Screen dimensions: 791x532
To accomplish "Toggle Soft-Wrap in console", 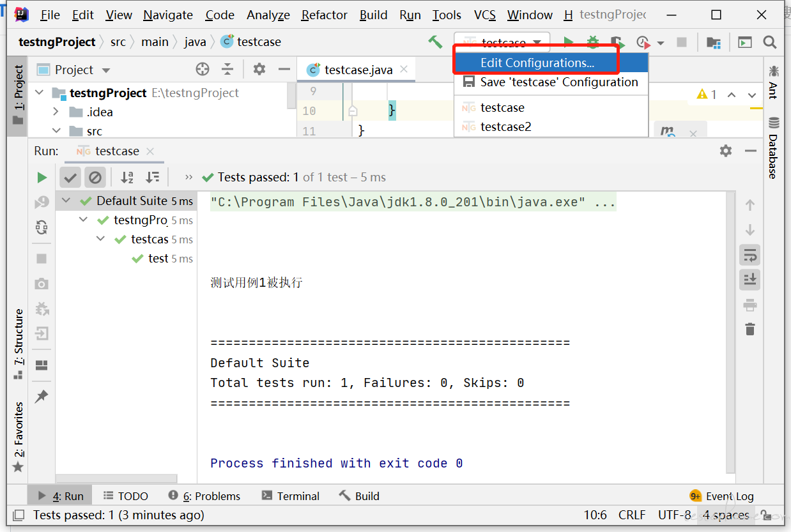I will 750,255.
